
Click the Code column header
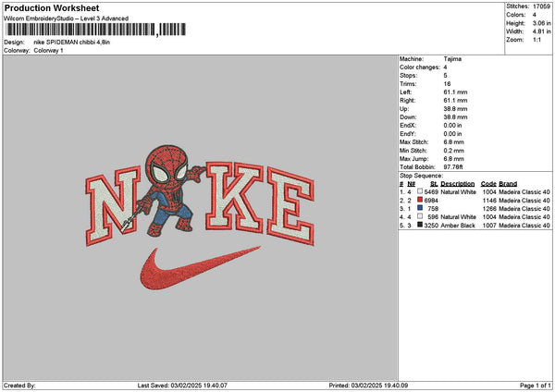tap(488, 184)
